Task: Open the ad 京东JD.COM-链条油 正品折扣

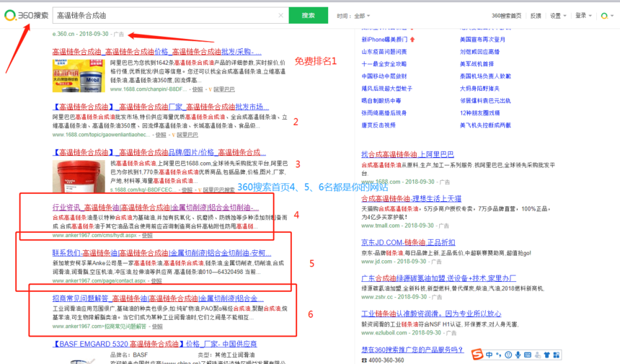Action: 408,243
